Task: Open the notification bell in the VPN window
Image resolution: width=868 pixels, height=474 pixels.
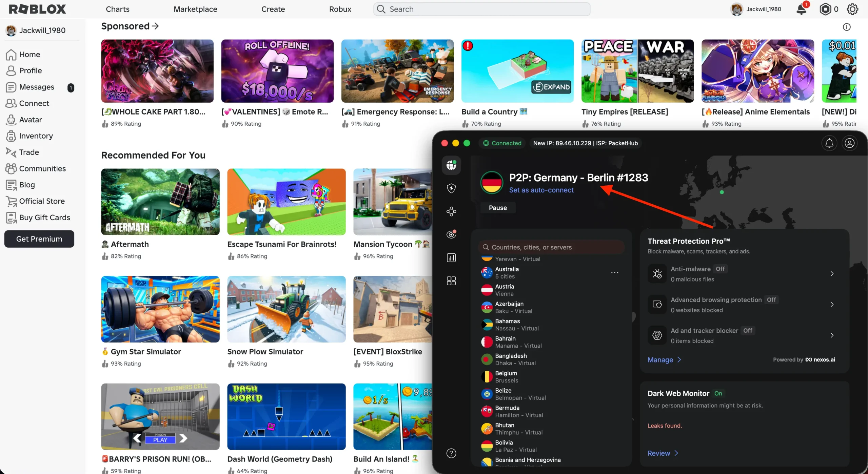Action: pyautogui.click(x=829, y=143)
